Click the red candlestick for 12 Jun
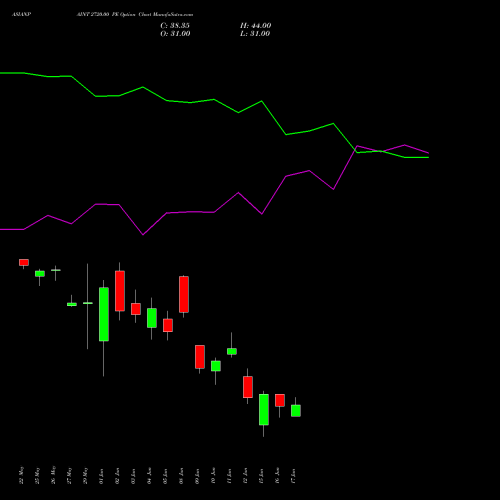The width and height of the screenshot is (500, 500). click(248, 387)
